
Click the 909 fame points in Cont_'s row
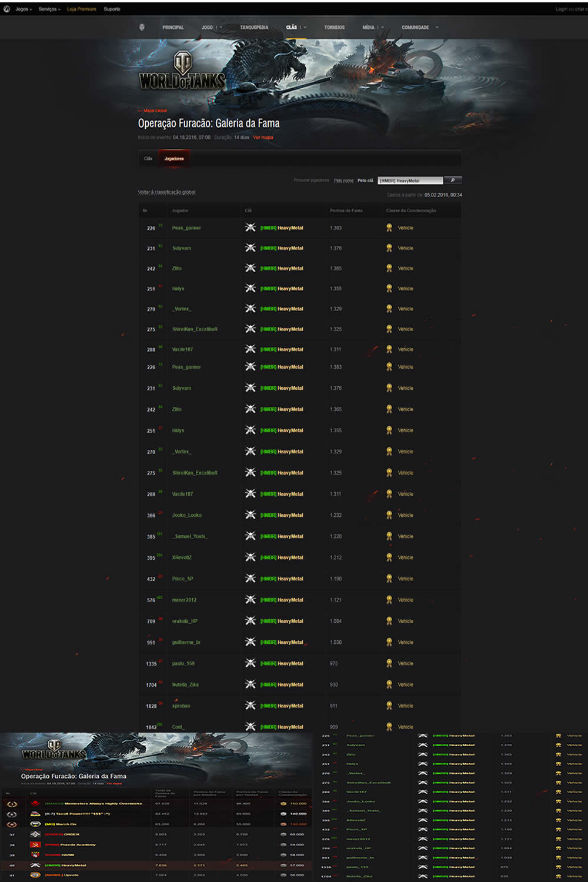333,727
